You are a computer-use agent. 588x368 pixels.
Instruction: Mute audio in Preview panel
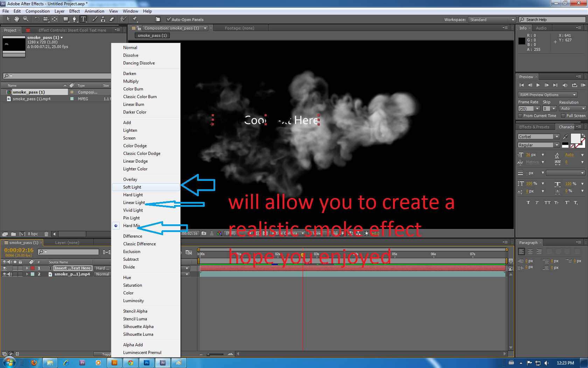point(565,85)
